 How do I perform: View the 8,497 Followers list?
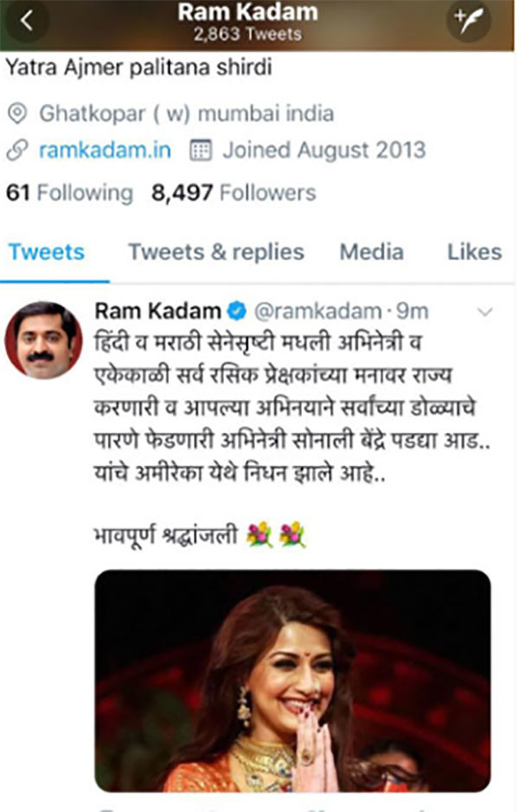tap(234, 193)
